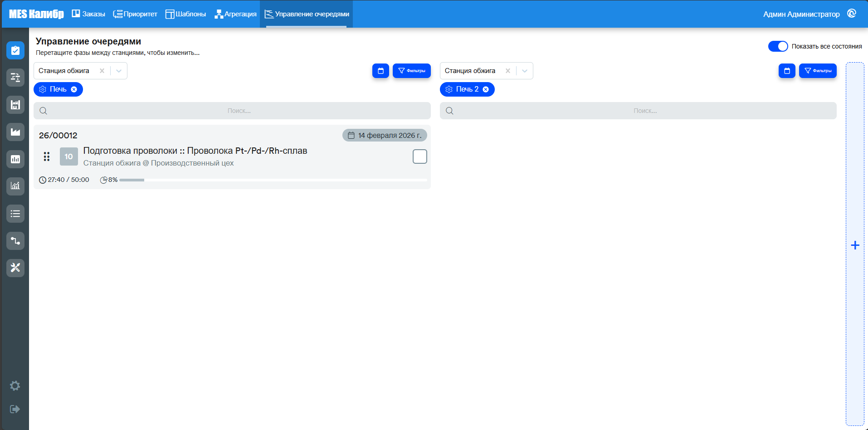868x430 pixels.
Task: Click the plus to add a queue column
Action: click(855, 245)
